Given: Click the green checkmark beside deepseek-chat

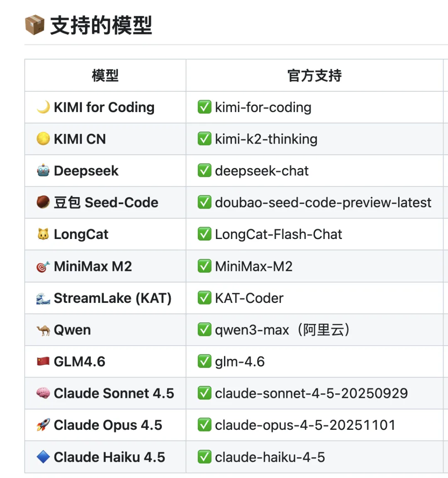Looking at the screenshot, I should [x=205, y=171].
